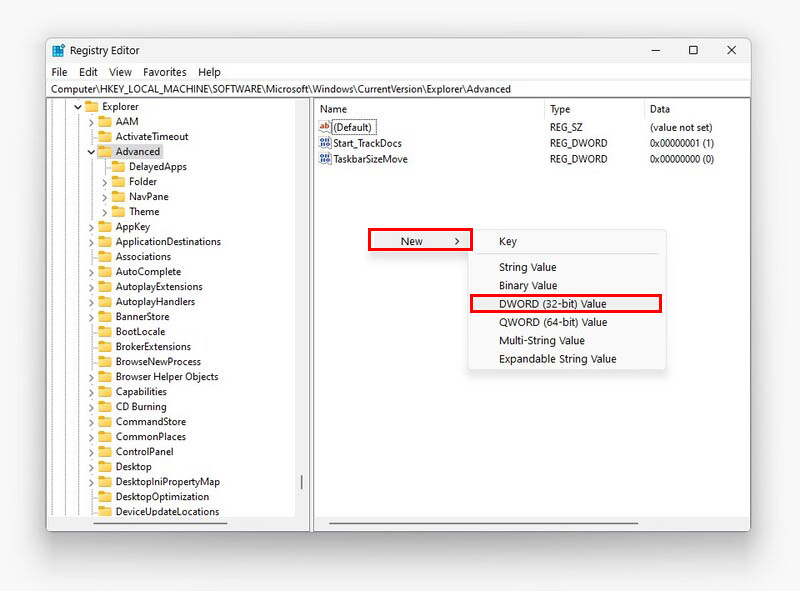Click the DesktopOptimization folder icon
The image size is (800, 591).
105,497
